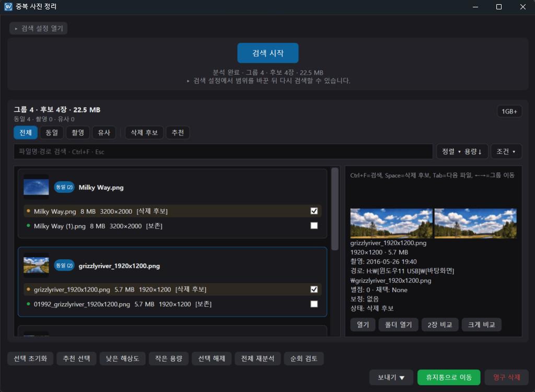Click the 1GB+ filter badge
The image size is (535, 392).
(509, 111)
